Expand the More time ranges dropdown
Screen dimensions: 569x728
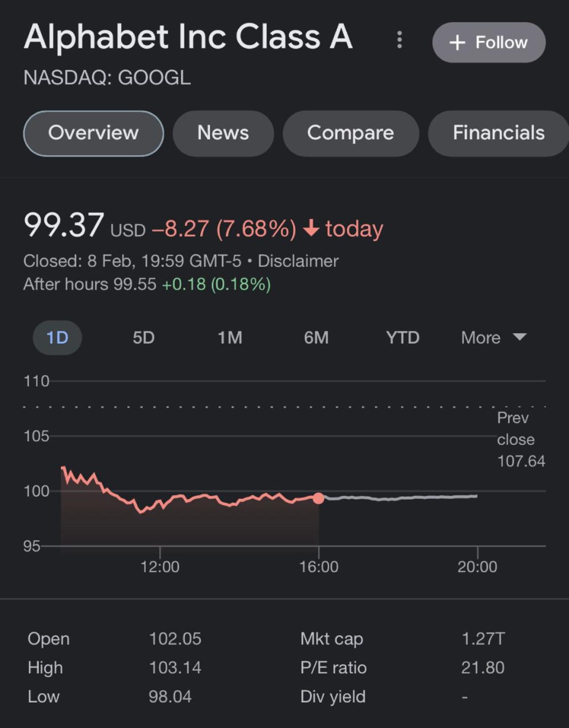click(x=493, y=338)
